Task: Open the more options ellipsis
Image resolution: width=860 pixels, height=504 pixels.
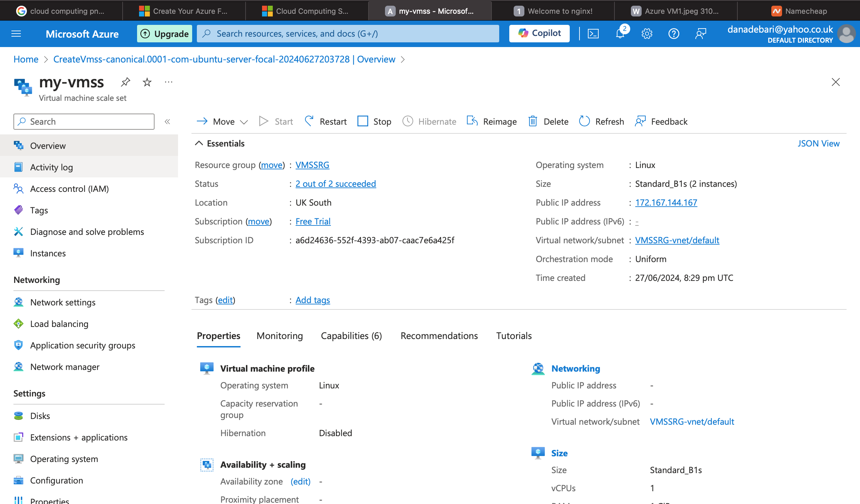Action: pyautogui.click(x=169, y=82)
